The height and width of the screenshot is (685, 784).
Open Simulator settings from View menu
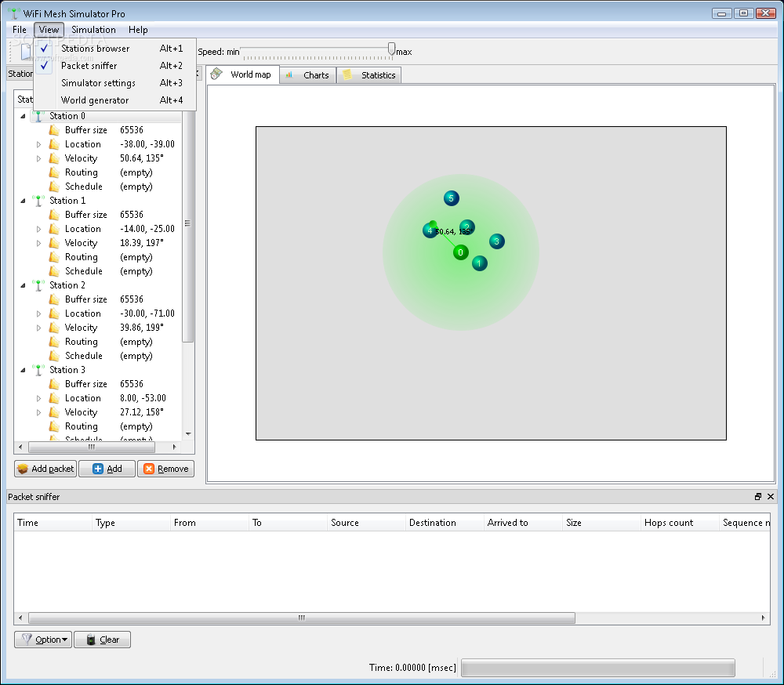tap(115, 83)
